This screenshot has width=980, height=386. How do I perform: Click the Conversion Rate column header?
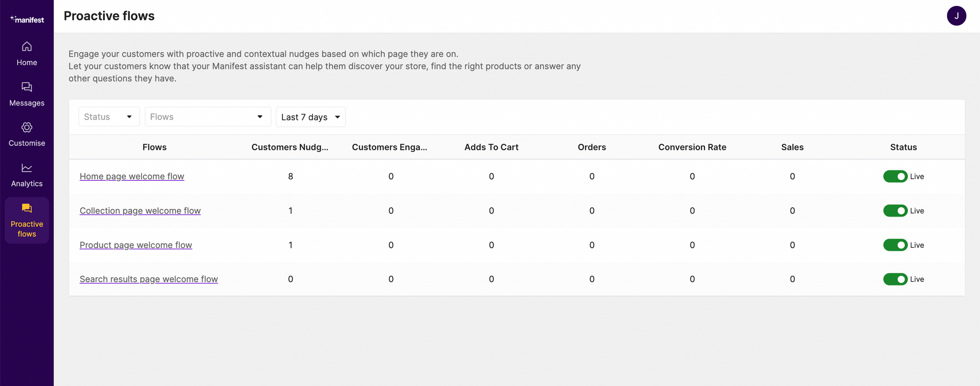pos(692,147)
